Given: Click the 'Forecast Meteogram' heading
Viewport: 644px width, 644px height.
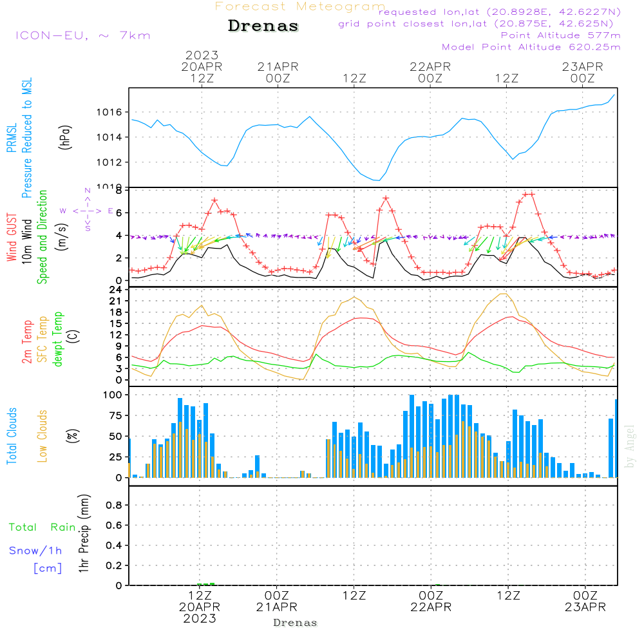Looking at the screenshot, I should pos(300,6).
